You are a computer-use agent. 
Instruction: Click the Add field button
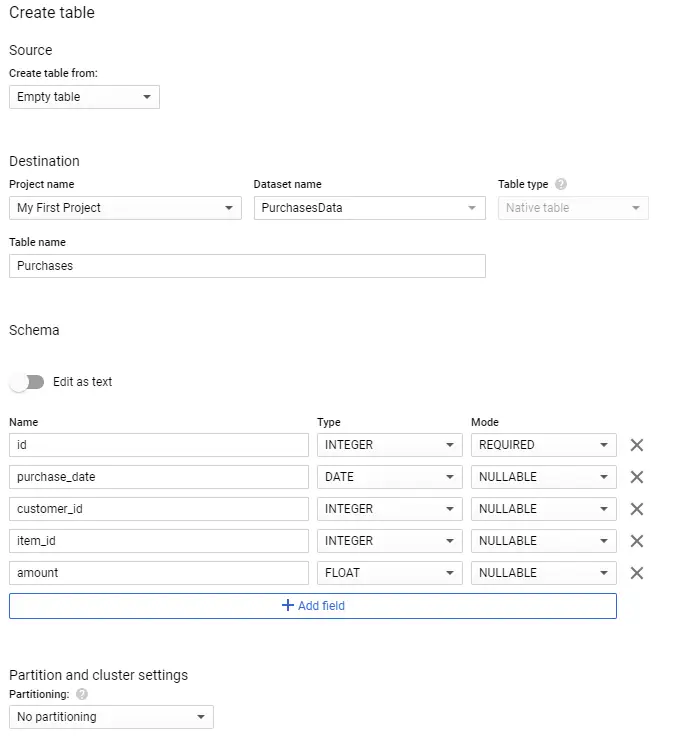point(313,606)
